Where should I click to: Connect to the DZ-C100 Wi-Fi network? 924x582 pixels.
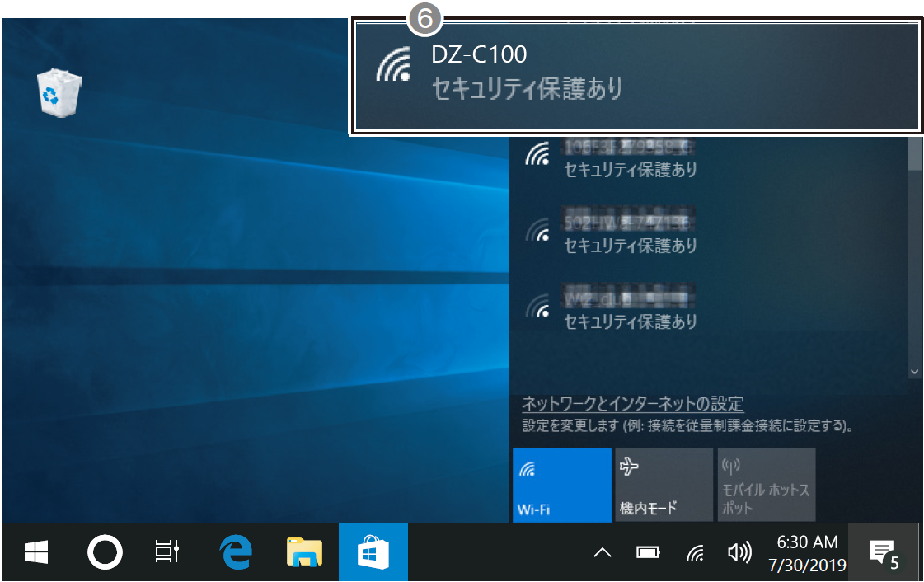pyautogui.click(x=635, y=74)
